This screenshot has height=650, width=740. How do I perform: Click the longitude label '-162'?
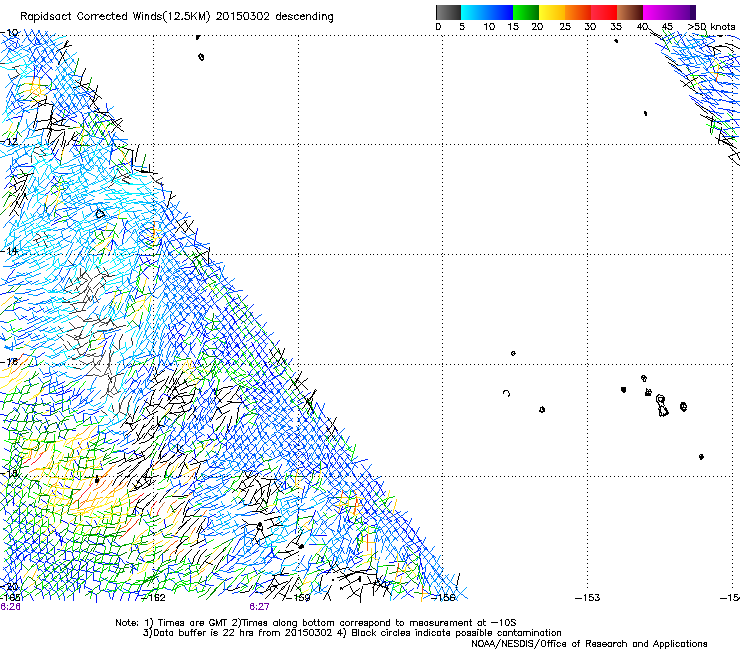click(x=154, y=598)
